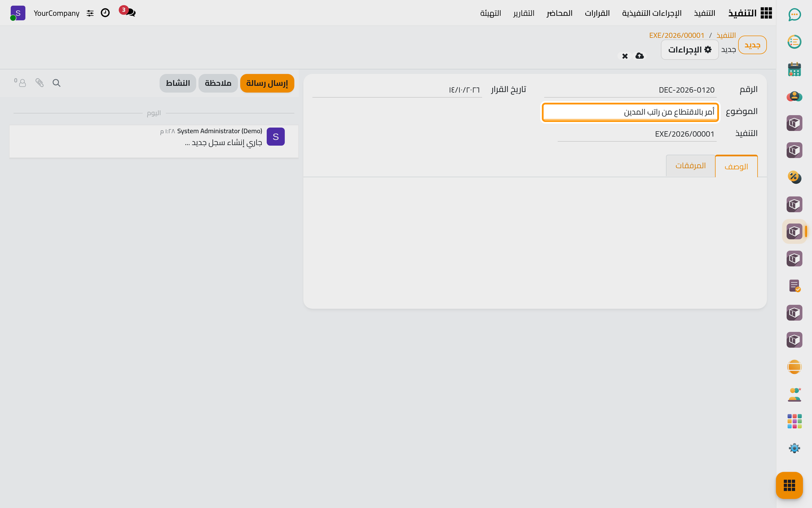
Task: Click the النشاط activity button
Action: point(178,83)
